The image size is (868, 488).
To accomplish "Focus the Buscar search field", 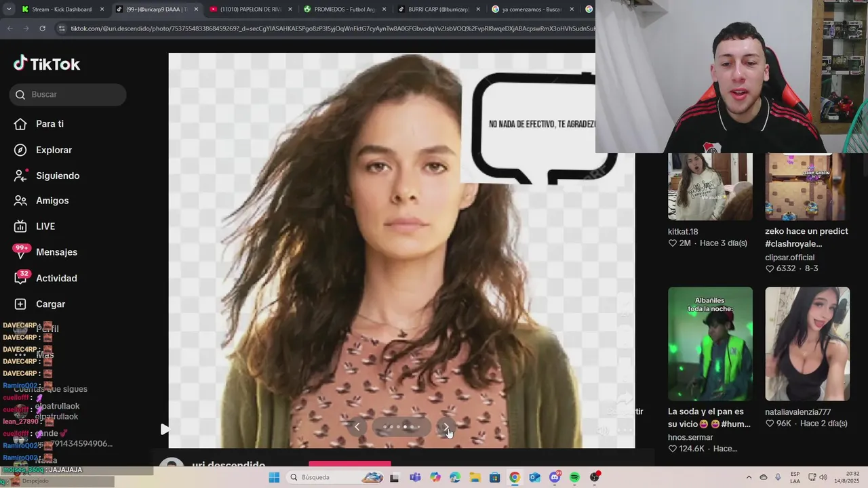I will coord(68,94).
